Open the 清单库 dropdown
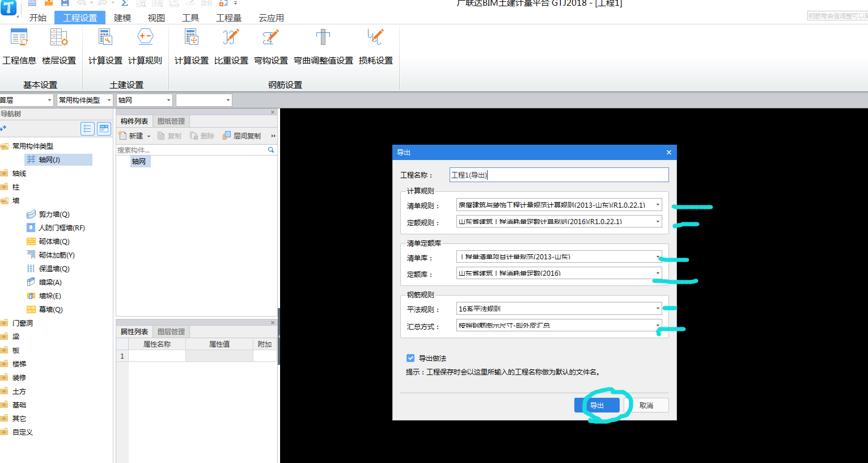The width and height of the screenshot is (868, 463). point(658,256)
